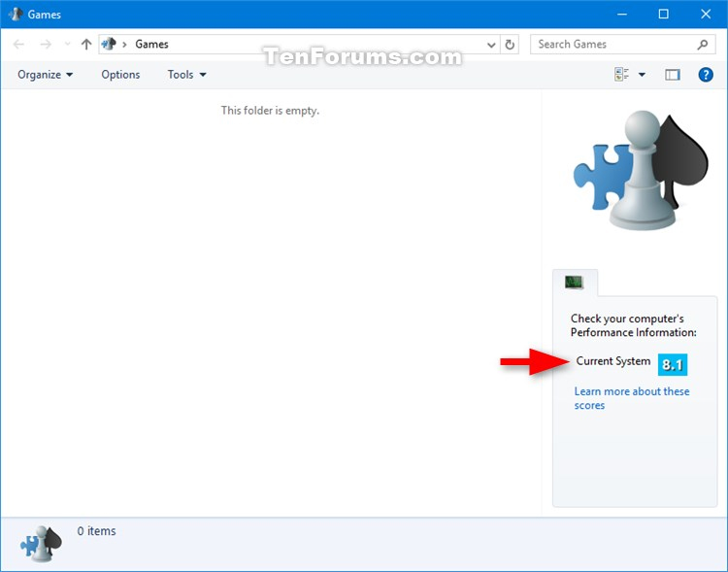Viewport: 728px width, 572px height.
Task: Click the Games title bar icon
Action: [x=16, y=14]
